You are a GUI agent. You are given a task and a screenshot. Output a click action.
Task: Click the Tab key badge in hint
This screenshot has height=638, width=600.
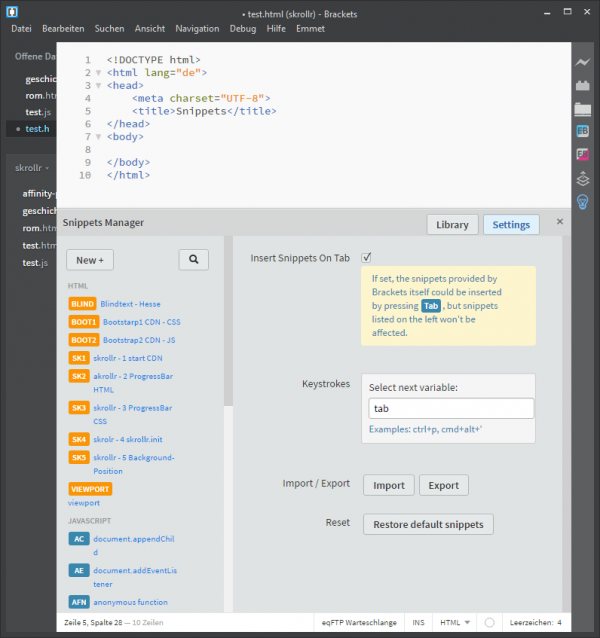point(431,306)
